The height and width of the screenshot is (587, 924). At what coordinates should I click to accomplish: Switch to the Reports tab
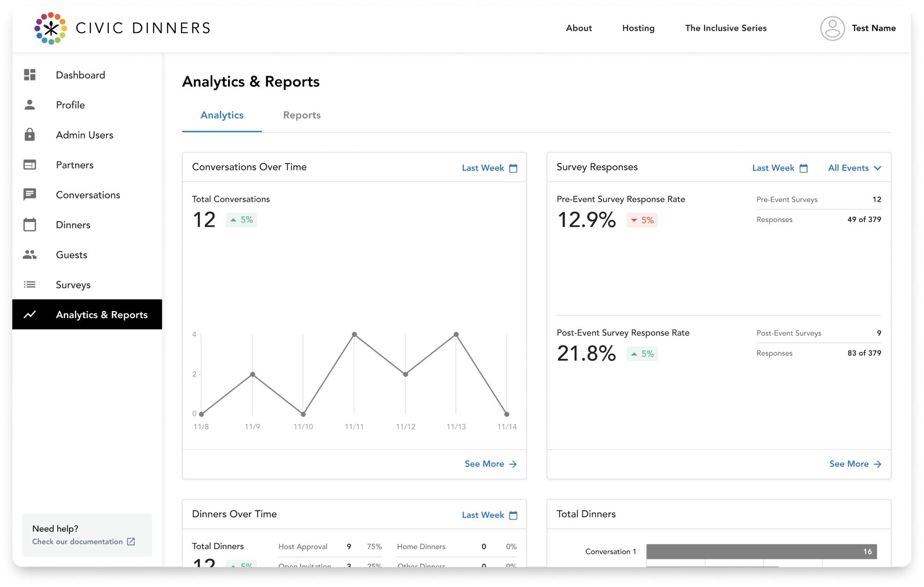click(x=302, y=115)
